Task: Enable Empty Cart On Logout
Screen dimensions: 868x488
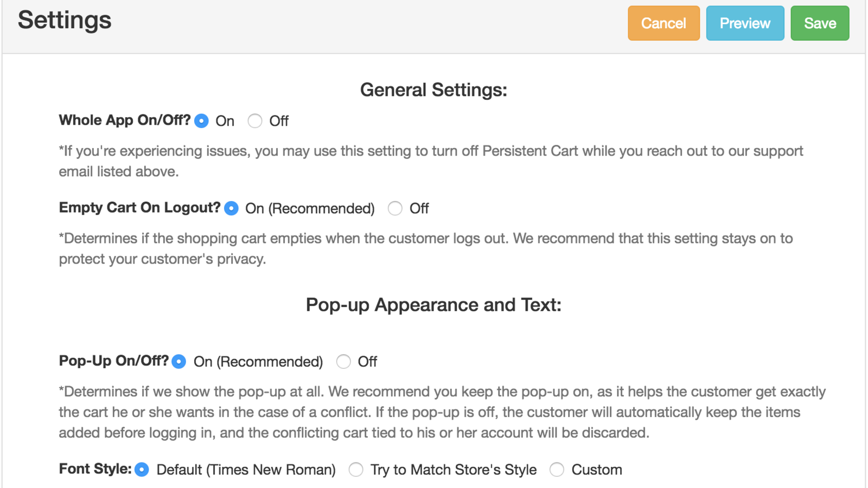Action: [x=231, y=208]
